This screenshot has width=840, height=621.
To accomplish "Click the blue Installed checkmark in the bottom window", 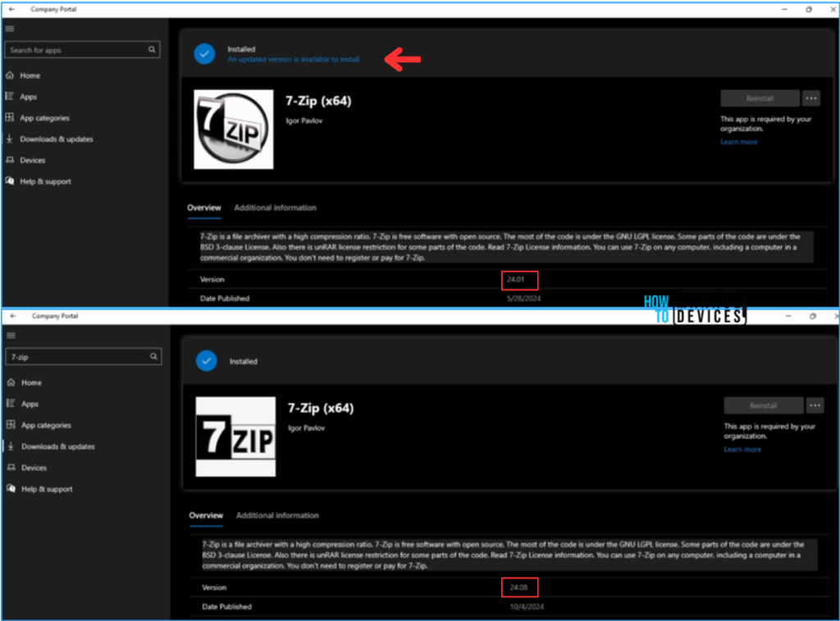I will point(206,361).
